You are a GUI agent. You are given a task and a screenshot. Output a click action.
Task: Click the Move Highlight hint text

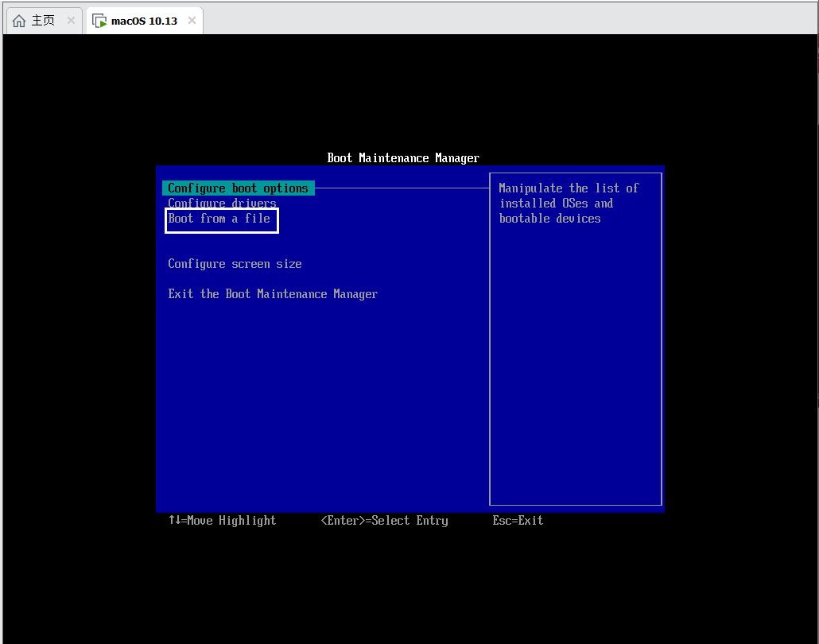[222, 520]
